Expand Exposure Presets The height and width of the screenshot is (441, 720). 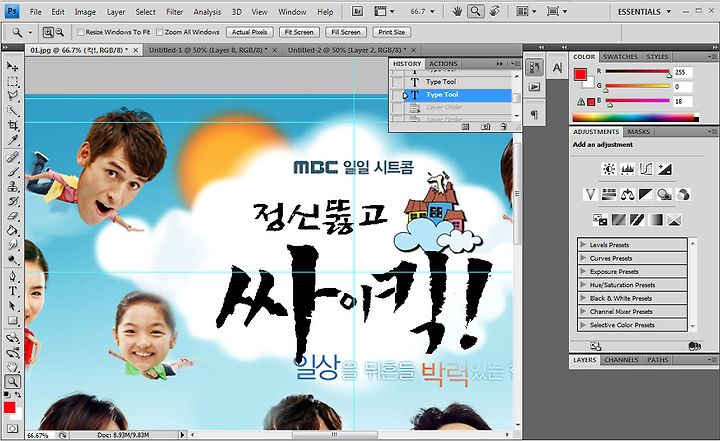click(x=583, y=271)
